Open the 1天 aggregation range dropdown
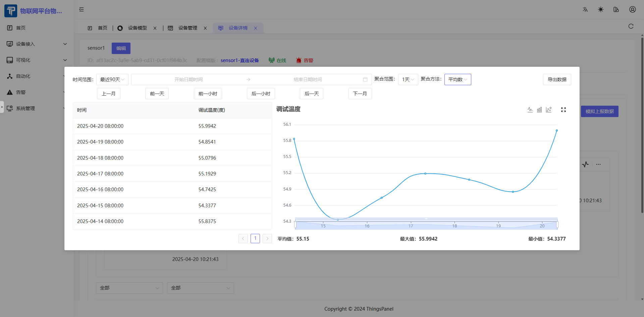The height and width of the screenshot is (317, 644). 408,80
